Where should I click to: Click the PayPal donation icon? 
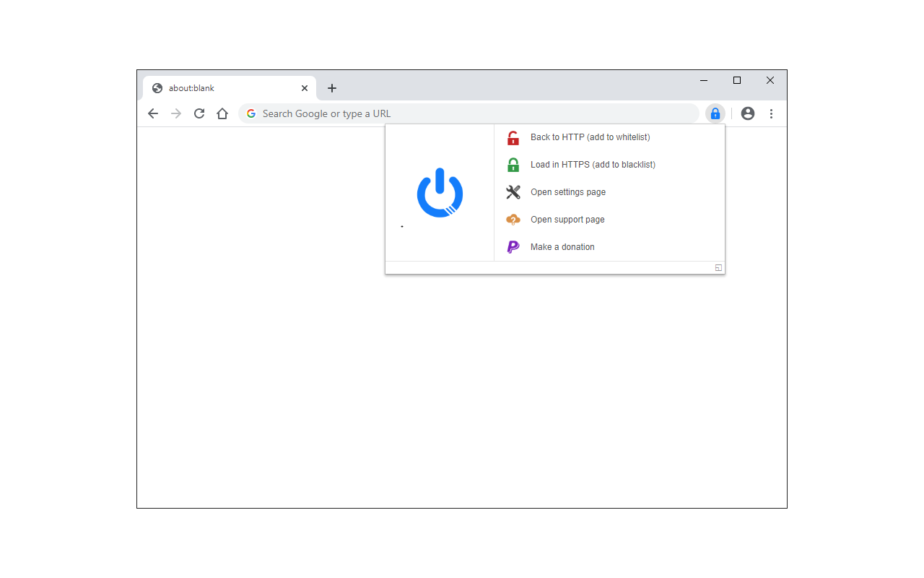pos(513,246)
